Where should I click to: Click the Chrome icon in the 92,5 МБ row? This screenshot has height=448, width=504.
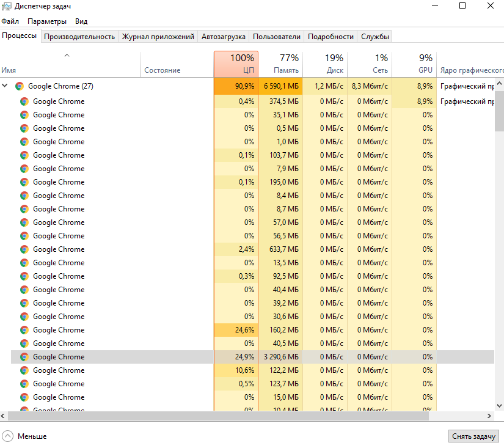pos(24,276)
